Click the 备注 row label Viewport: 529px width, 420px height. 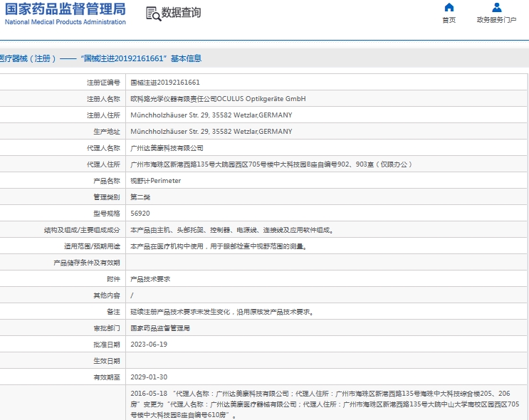click(x=113, y=312)
